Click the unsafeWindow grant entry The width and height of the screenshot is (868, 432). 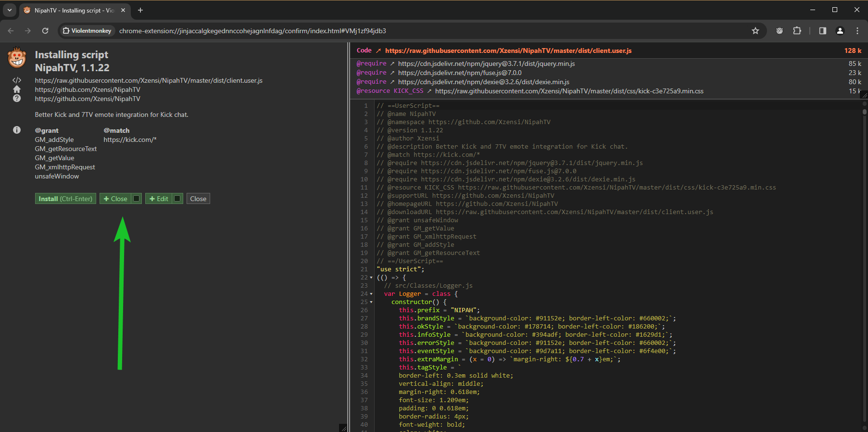(x=57, y=176)
